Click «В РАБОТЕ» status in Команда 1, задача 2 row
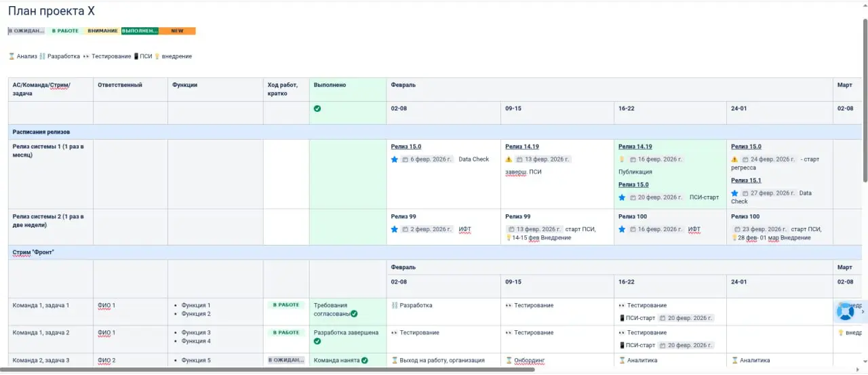The width and height of the screenshot is (868, 375). tap(286, 332)
